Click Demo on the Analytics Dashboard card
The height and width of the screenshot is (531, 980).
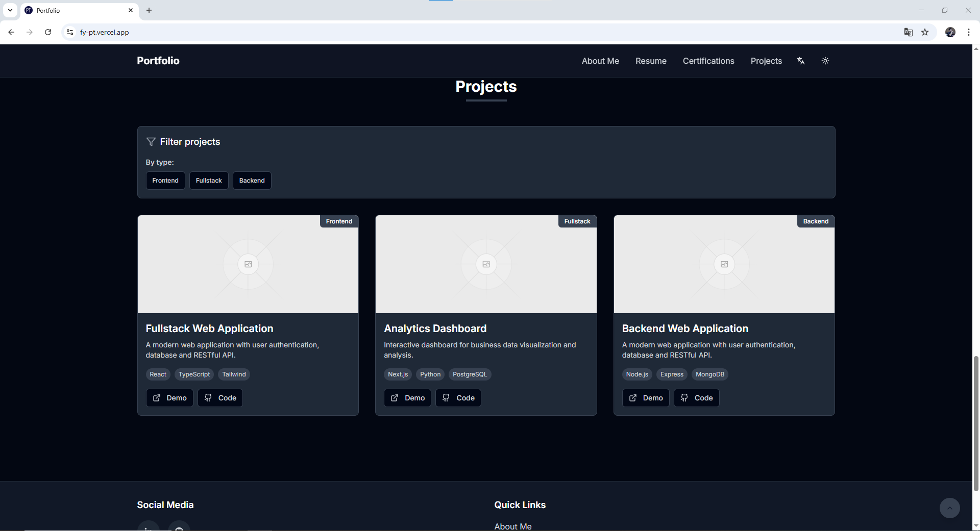[407, 398]
